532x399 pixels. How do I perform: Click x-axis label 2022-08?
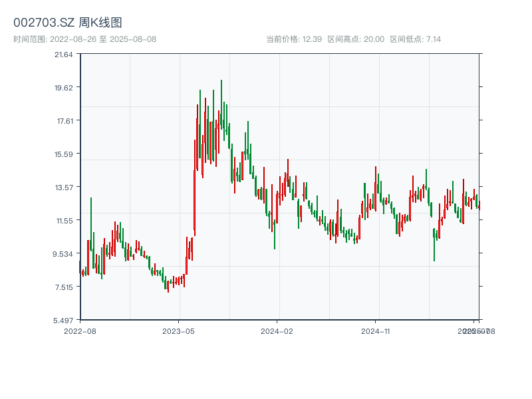[x=80, y=331]
